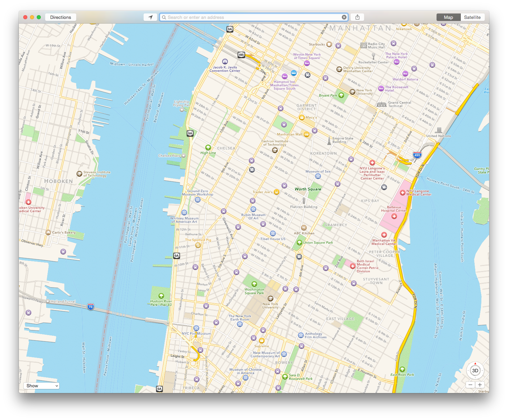Open the Directions panel
The image size is (508, 420).
pyautogui.click(x=61, y=17)
